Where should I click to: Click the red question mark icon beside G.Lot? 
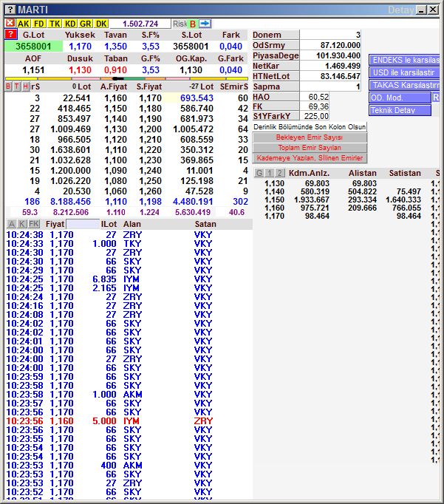(x=10, y=35)
